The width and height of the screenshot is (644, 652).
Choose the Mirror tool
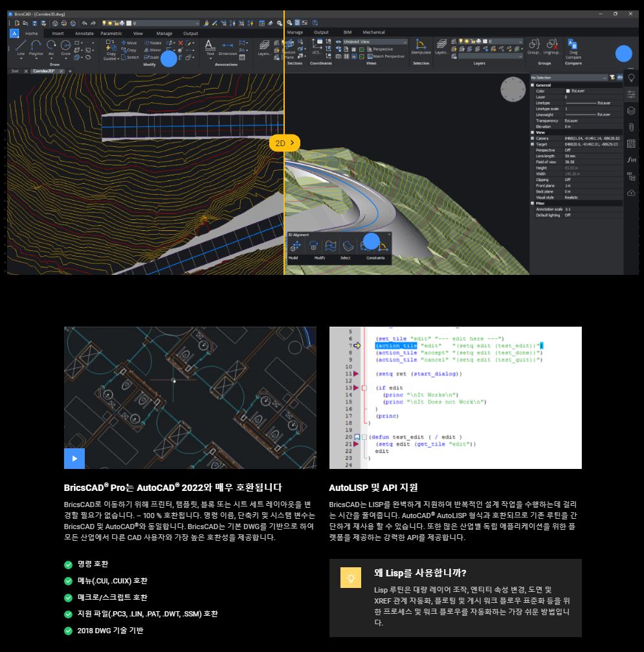tap(152, 50)
